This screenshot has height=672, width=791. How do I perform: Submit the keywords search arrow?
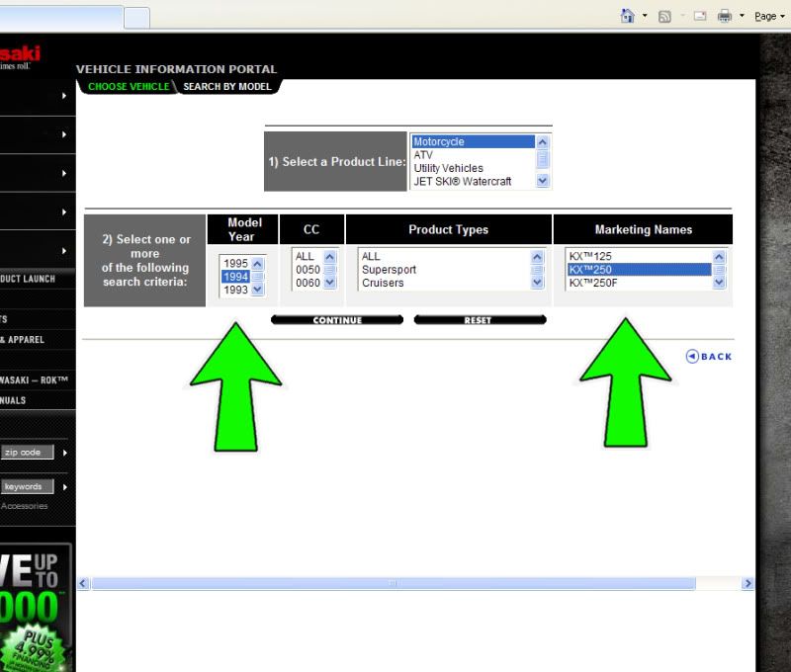[x=65, y=487]
